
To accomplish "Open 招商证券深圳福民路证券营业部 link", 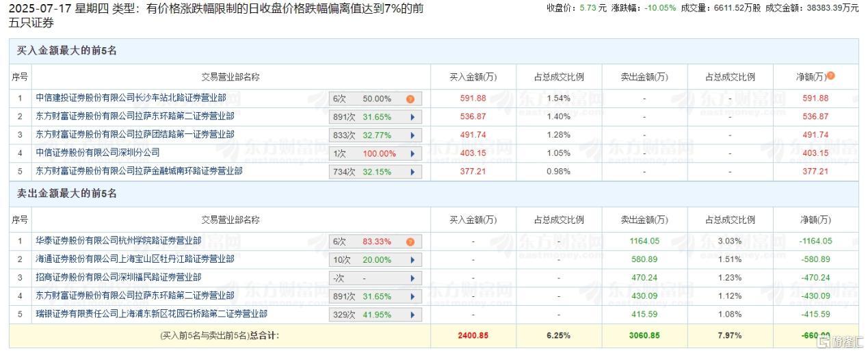I will 118,278.
